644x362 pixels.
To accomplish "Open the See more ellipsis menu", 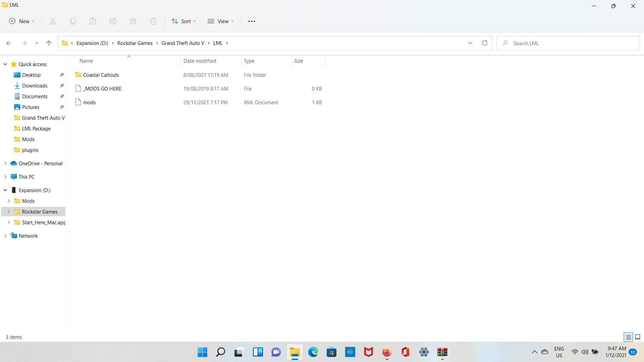I will [252, 21].
